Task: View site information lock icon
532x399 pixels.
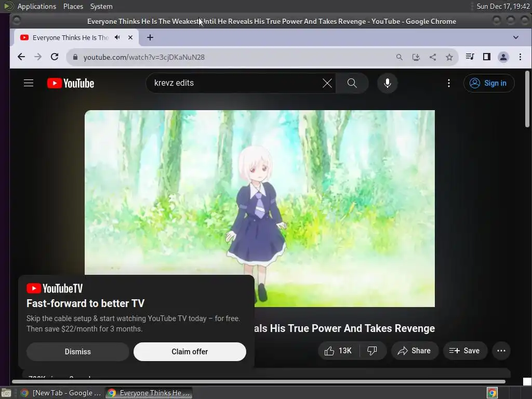Action: tap(75, 57)
